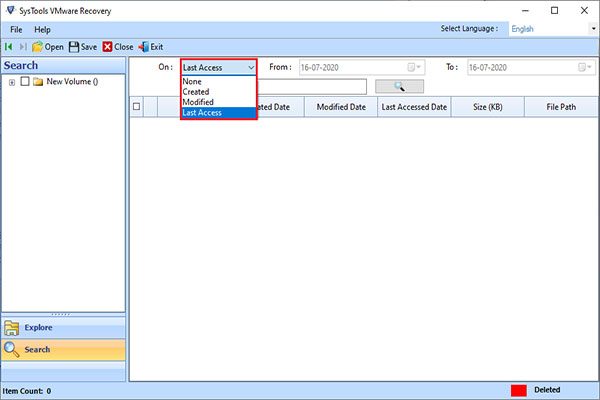600x400 pixels.
Task: Open the Select Language dropdown
Action: pyautogui.click(x=593, y=29)
